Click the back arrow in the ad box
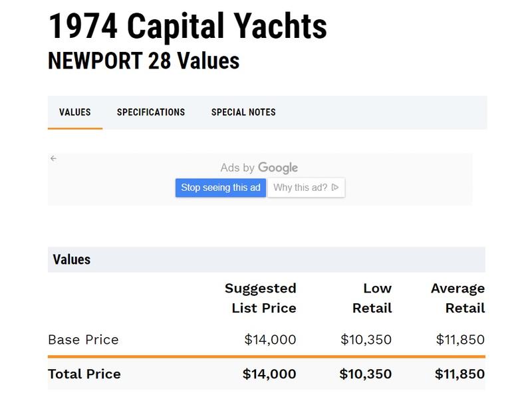The image size is (532, 399). click(x=53, y=158)
